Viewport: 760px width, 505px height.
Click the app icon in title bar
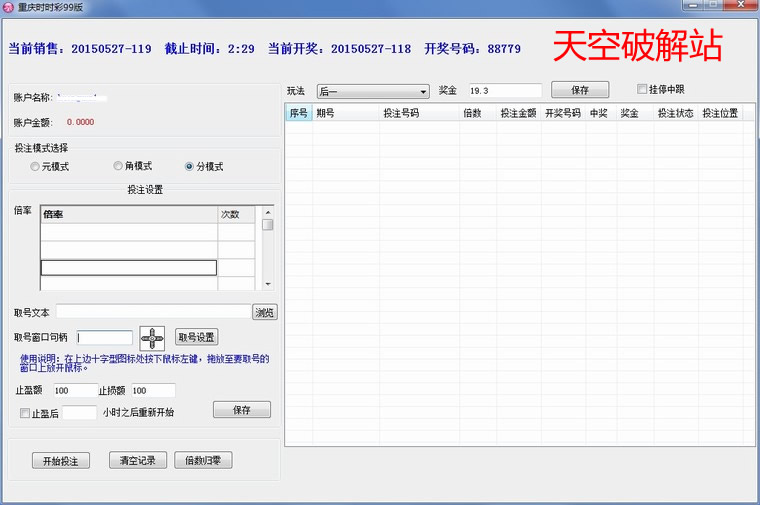8,7
